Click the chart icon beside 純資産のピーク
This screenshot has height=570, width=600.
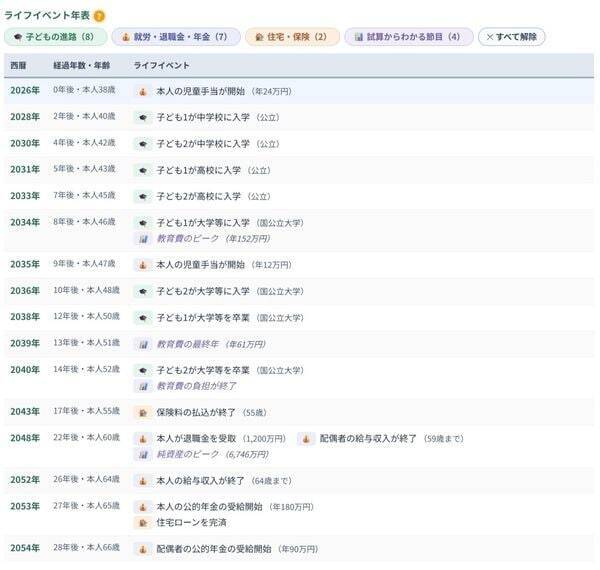143,455
